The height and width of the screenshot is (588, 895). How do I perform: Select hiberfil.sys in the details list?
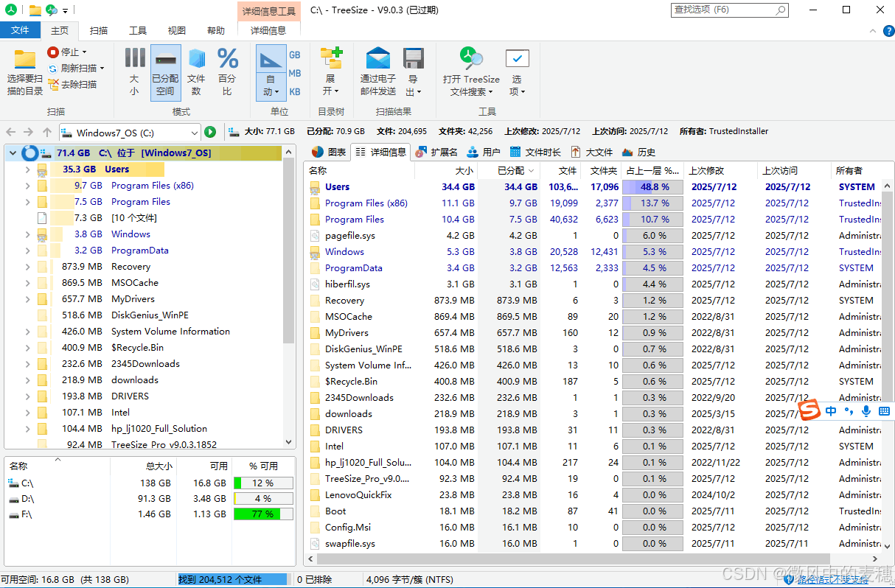tap(593, 284)
